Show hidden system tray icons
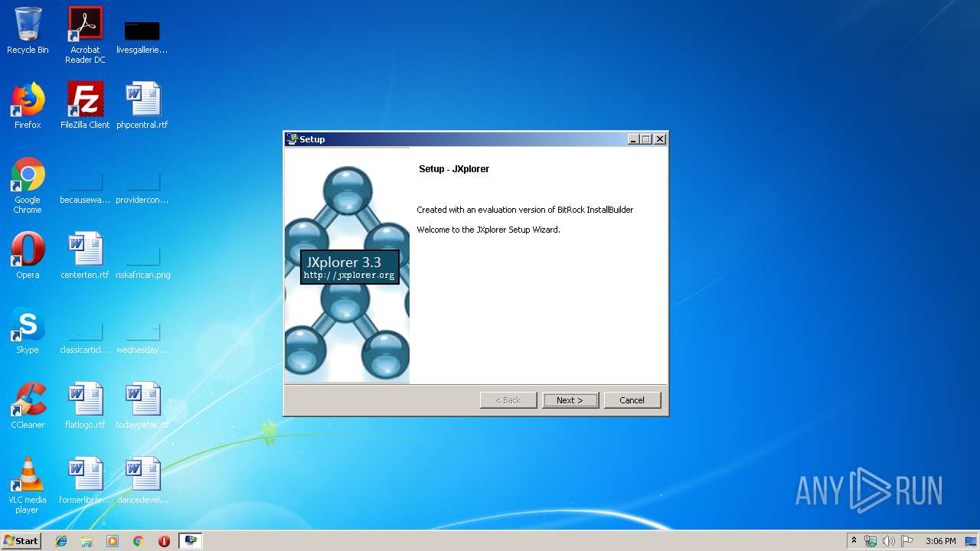 [854, 541]
